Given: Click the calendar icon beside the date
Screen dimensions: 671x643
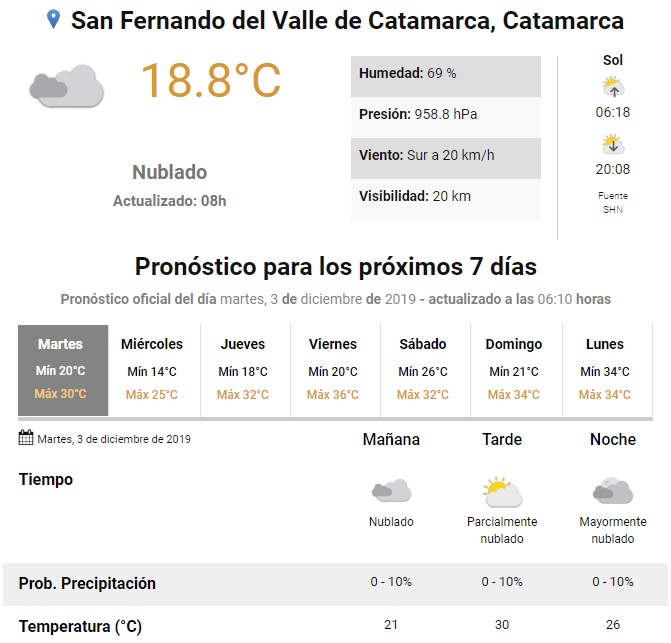Looking at the screenshot, I should coord(26,438).
